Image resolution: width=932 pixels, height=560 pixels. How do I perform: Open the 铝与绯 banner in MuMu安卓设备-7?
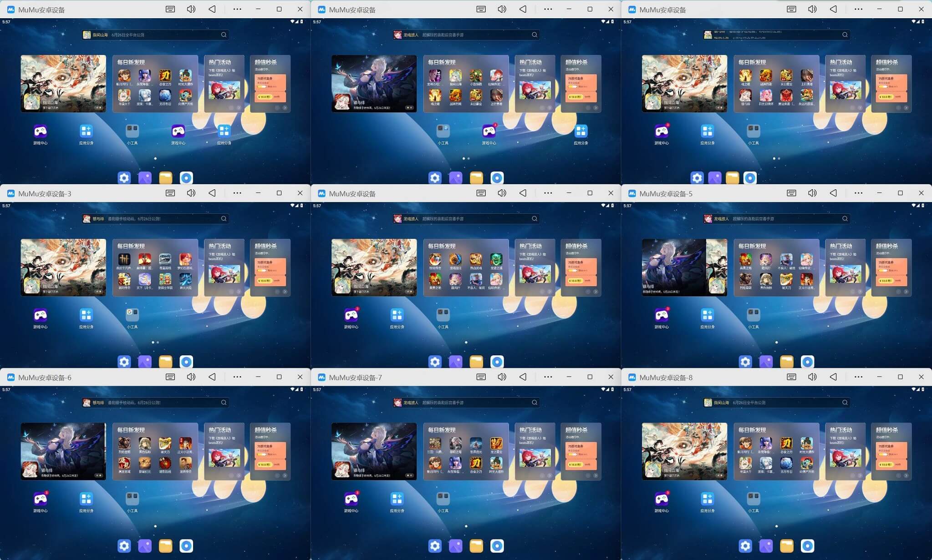coord(374,451)
